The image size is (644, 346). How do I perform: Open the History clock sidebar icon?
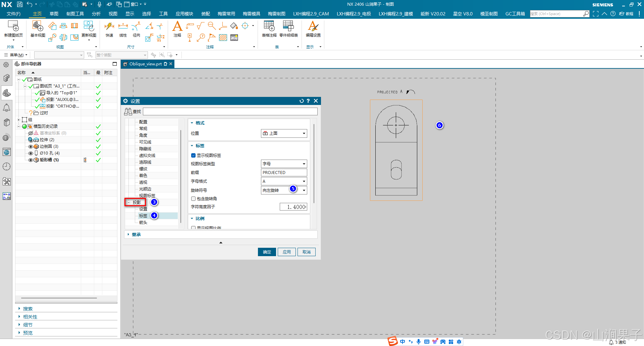coord(6,167)
